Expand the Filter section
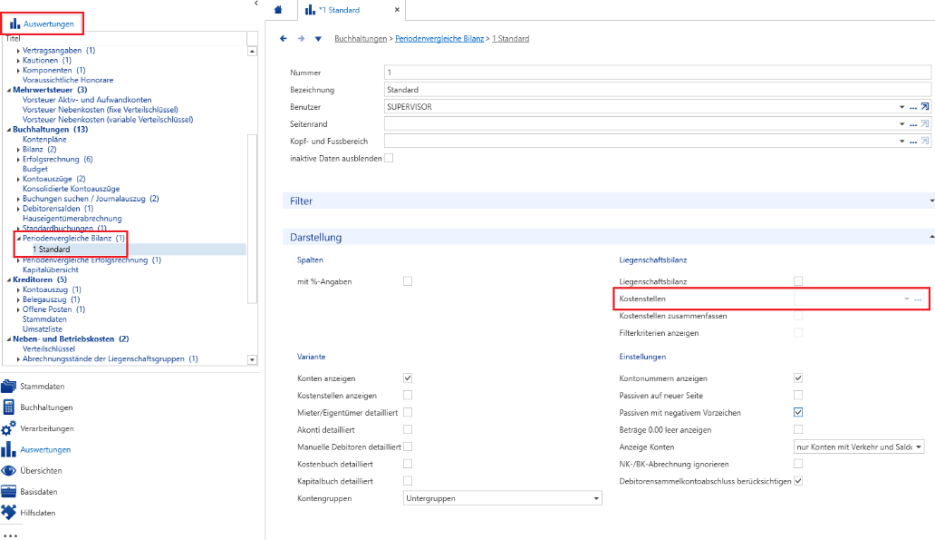The width and height of the screenshot is (935, 540). point(932,201)
